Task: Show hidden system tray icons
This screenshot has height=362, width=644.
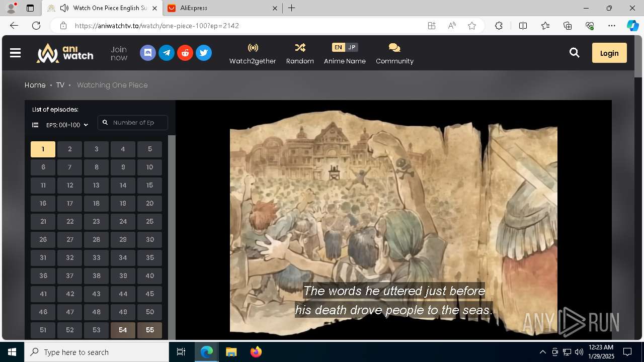Action: coord(542,352)
